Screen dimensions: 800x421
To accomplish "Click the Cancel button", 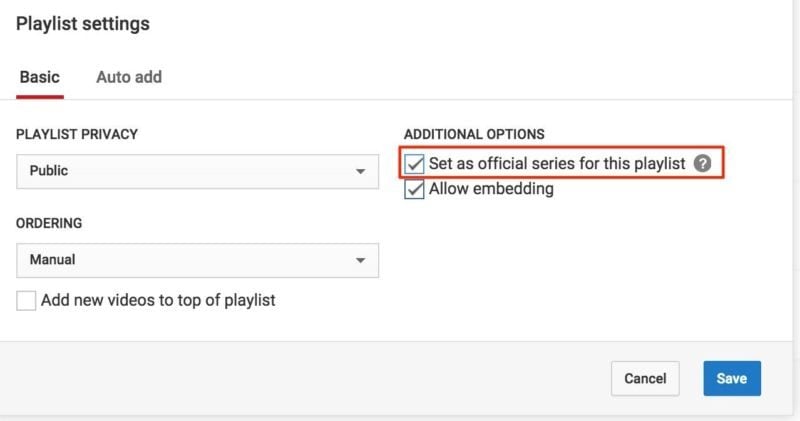I will click(645, 379).
